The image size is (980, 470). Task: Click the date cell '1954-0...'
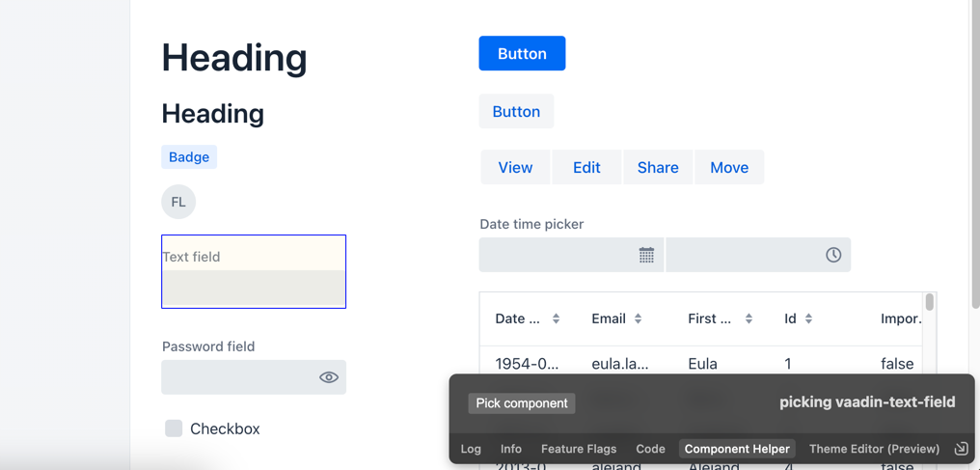click(x=525, y=364)
